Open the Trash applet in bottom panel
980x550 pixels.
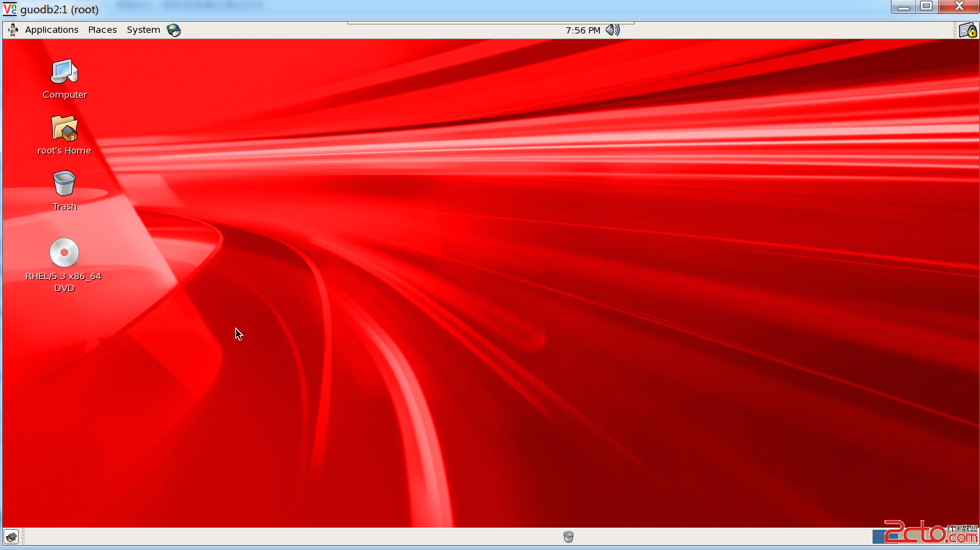pyautogui.click(x=568, y=537)
